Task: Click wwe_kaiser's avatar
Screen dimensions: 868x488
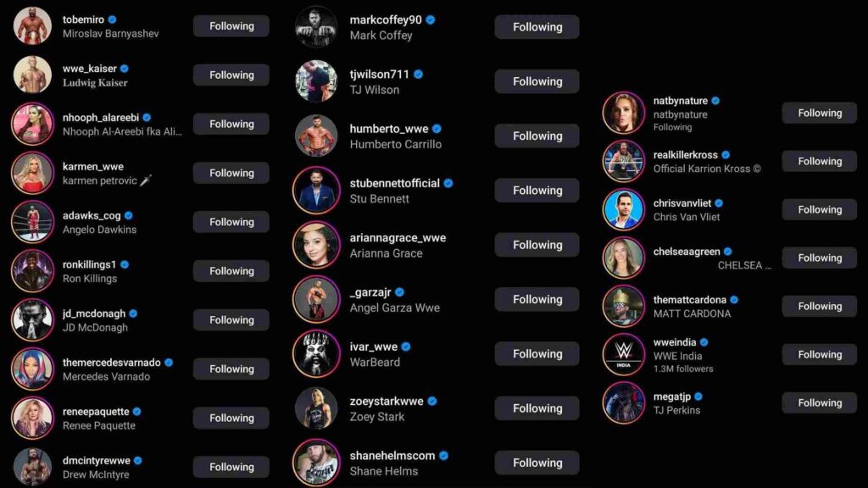Action: (x=32, y=75)
